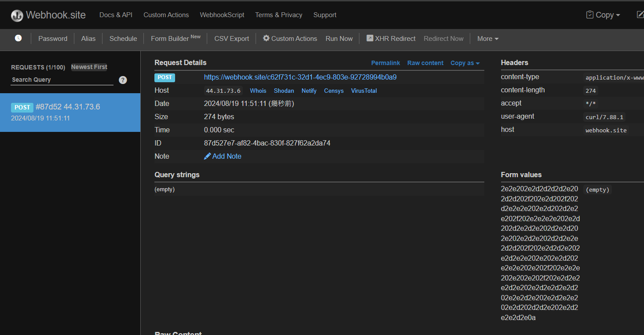644x335 pixels.
Task: Open the Schedule option
Action: tap(123, 39)
